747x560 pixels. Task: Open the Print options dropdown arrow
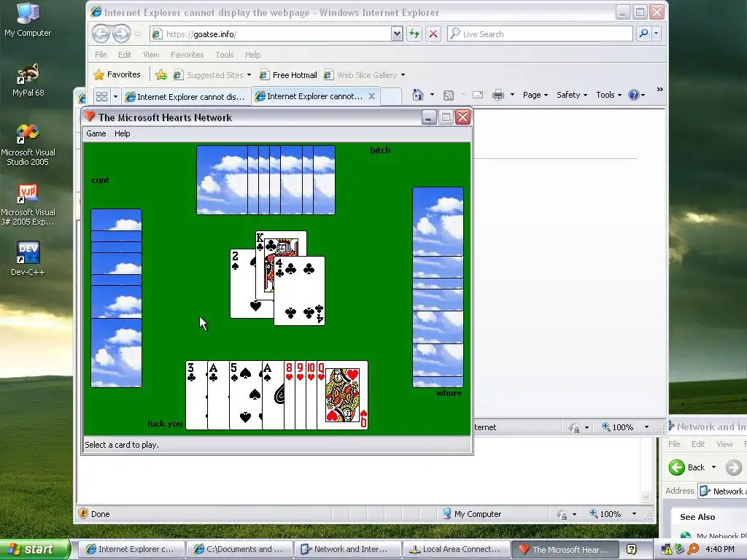(x=512, y=95)
